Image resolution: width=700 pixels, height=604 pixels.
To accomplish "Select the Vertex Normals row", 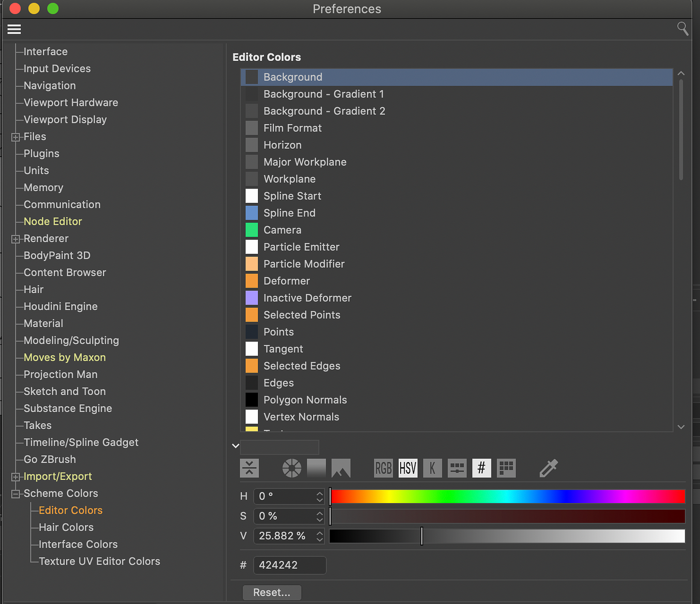I will [x=456, y=417].
